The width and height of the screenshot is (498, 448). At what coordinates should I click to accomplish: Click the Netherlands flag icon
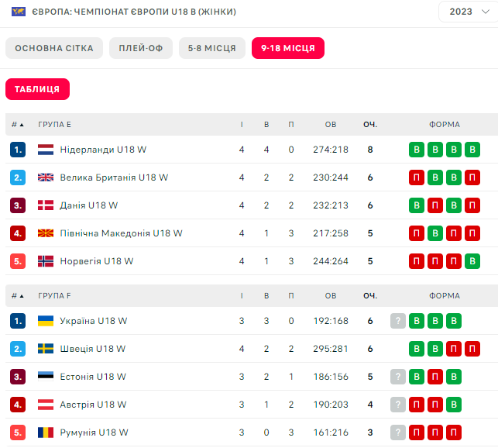(x=46, y=150)
